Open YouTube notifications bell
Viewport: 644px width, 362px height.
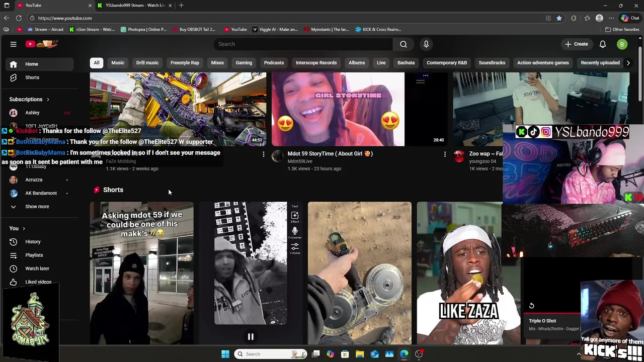coord(602,44)
